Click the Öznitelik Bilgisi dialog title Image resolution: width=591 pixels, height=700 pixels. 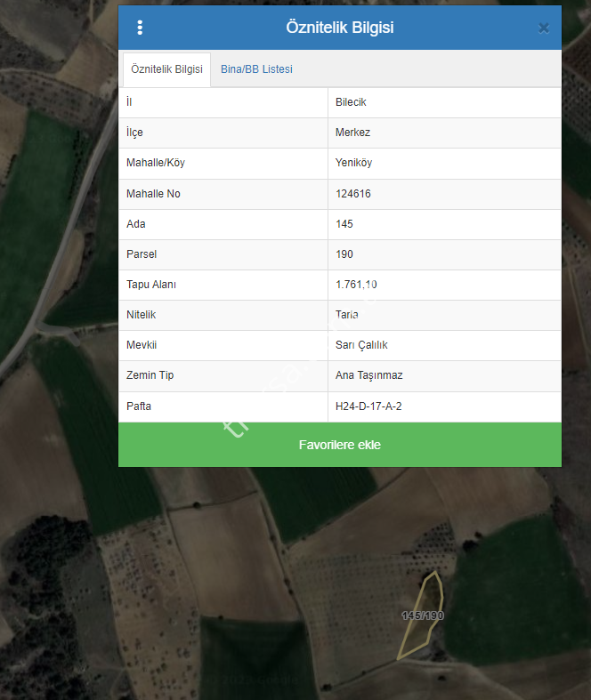tap(339, 28)
